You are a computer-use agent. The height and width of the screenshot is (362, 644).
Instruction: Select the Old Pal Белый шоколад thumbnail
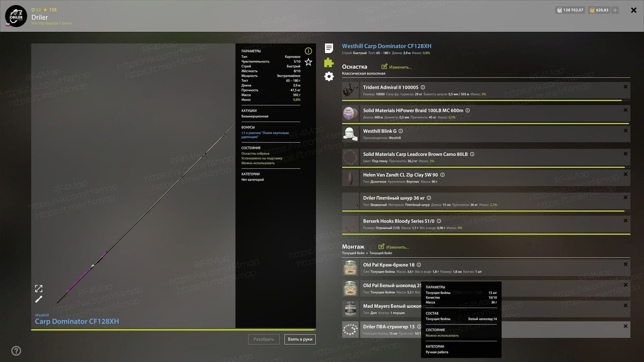[x=351, y=289]
